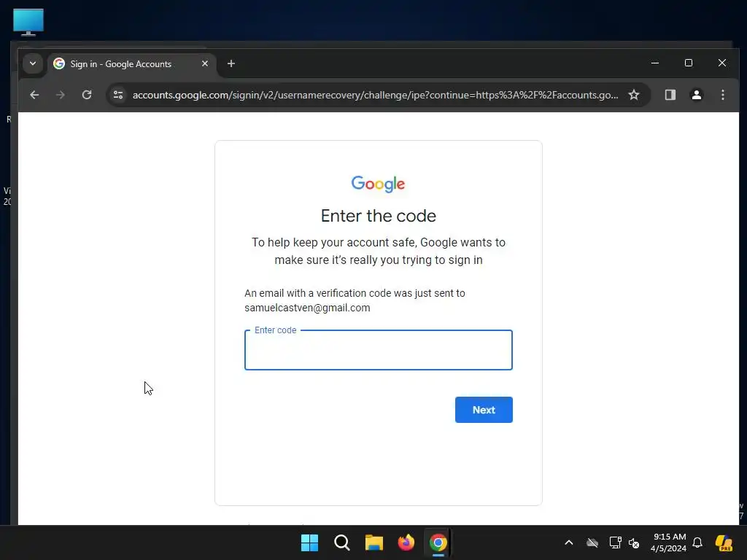Viewport: 747px width, 560px height.
Task: Open the Windows Start menu
Action: (309, 542)
